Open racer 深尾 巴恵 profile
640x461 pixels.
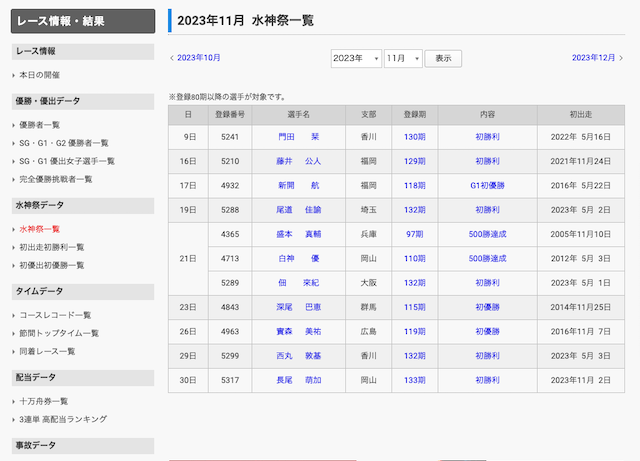coord(298,307)
